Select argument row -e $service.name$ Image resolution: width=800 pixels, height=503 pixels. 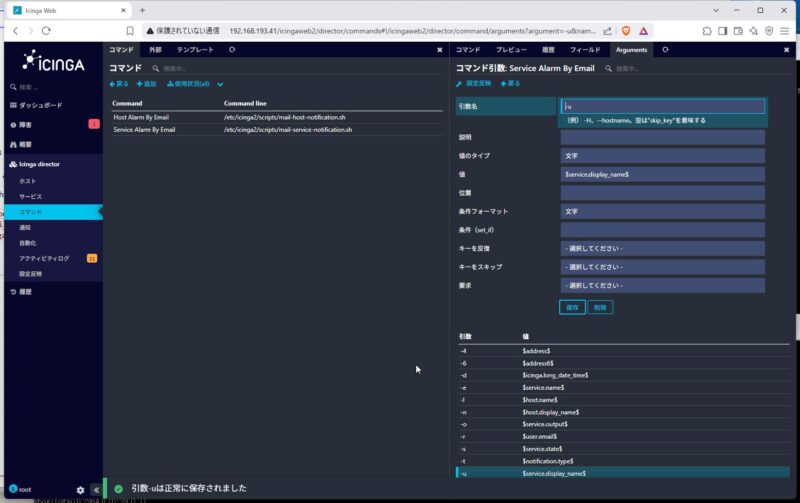click(623, 388)
